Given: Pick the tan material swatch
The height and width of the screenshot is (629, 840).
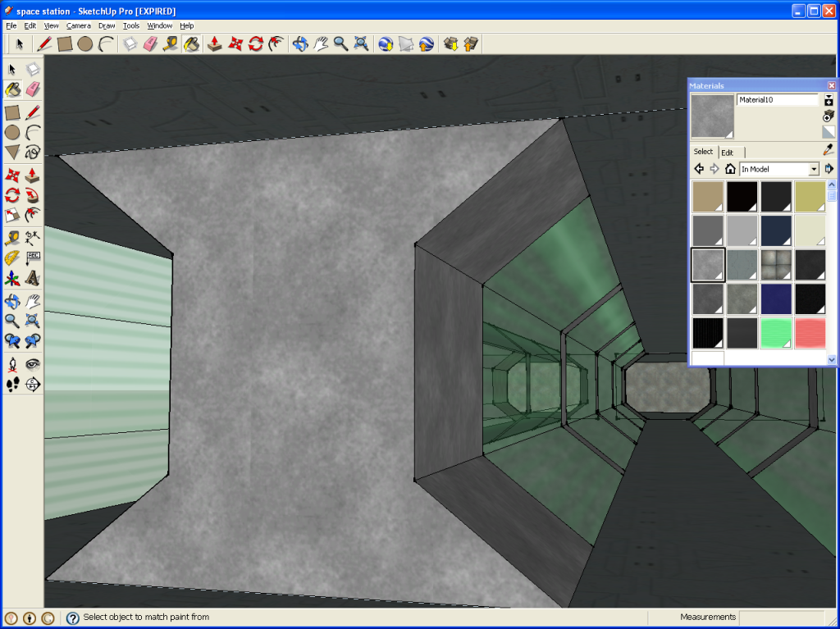Looking at the screenshot, I should (708, 197).
